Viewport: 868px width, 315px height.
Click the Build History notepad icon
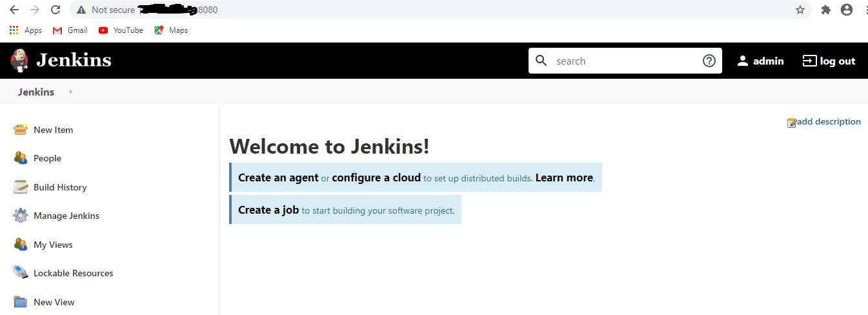click(x=21, y=187)
